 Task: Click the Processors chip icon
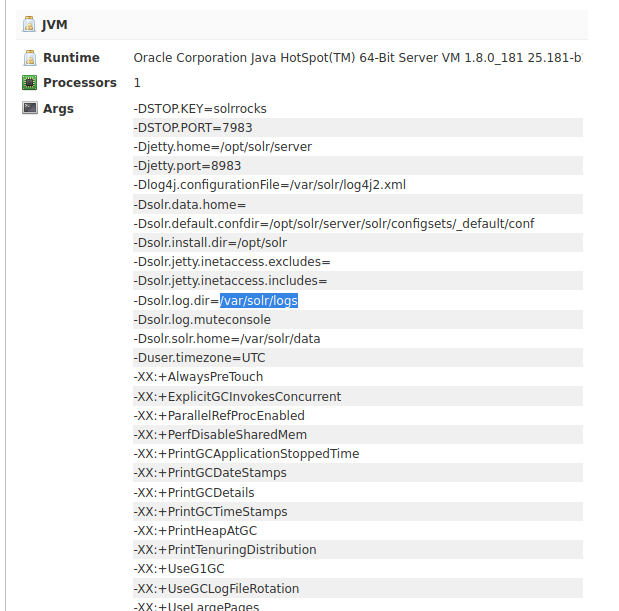30,83
